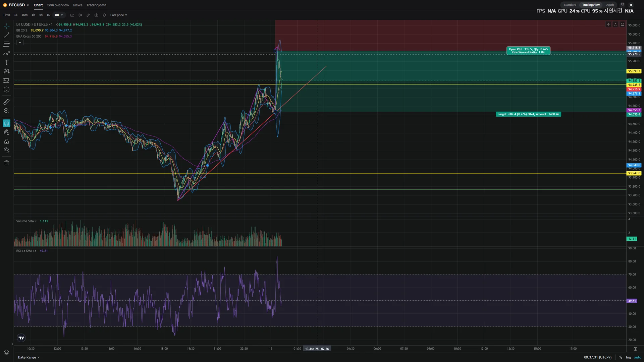Image resolution: width=644 pixels, height=362 pixels.
Task: Open the indicators chart icon
Action: 72,15
